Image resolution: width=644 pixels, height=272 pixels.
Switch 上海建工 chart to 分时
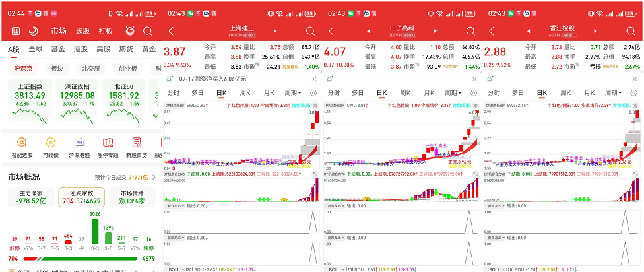pos(174,93)
